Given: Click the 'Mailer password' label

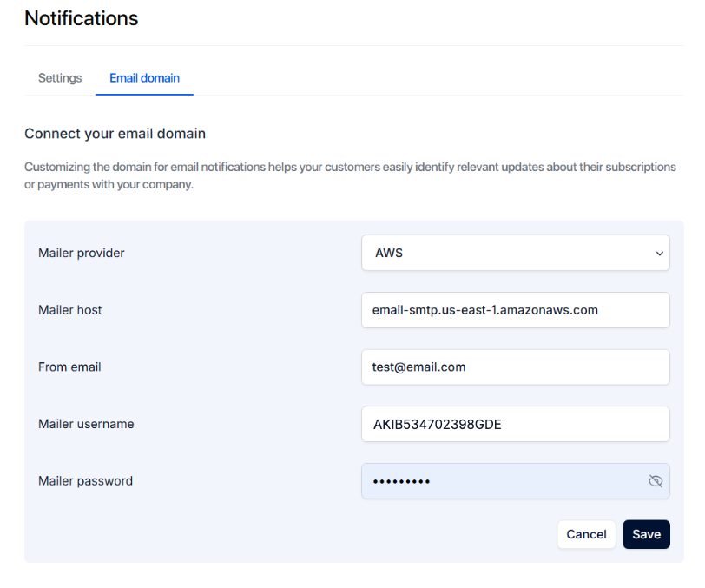Looking at the screenshot, I should tap(85, 481).
